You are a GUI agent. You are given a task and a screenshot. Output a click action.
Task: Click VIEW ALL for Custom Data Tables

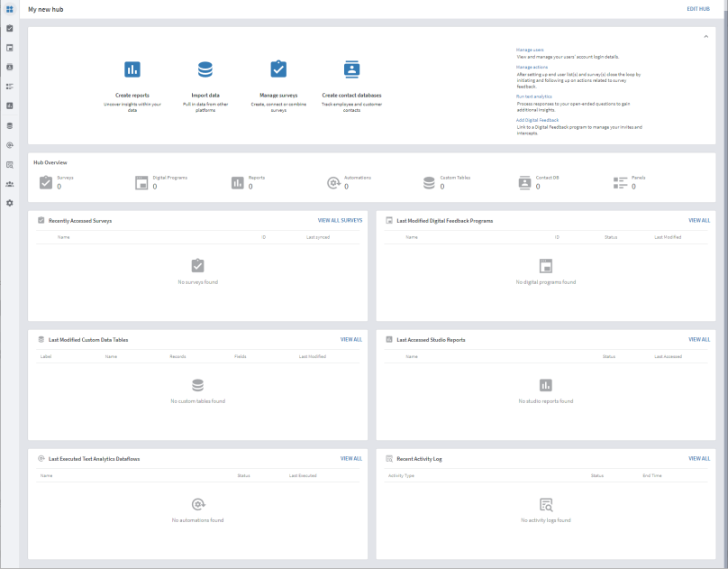tap(351, 340)
